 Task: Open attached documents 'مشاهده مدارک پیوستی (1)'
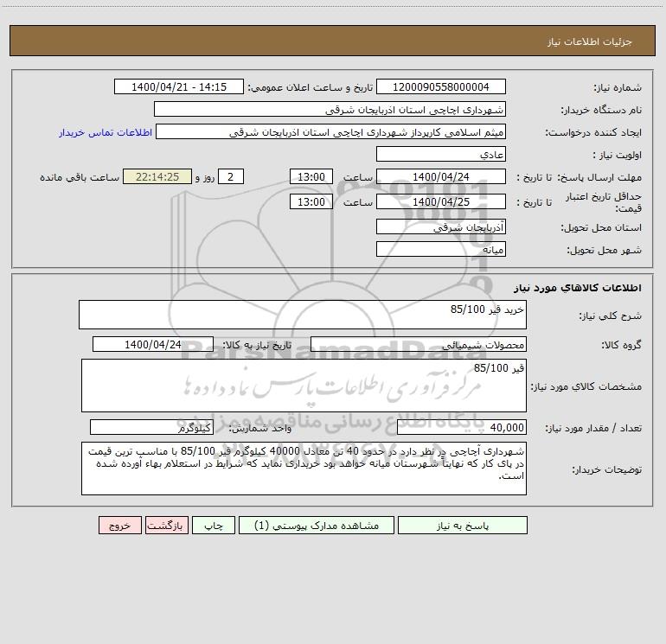(317, 525)
